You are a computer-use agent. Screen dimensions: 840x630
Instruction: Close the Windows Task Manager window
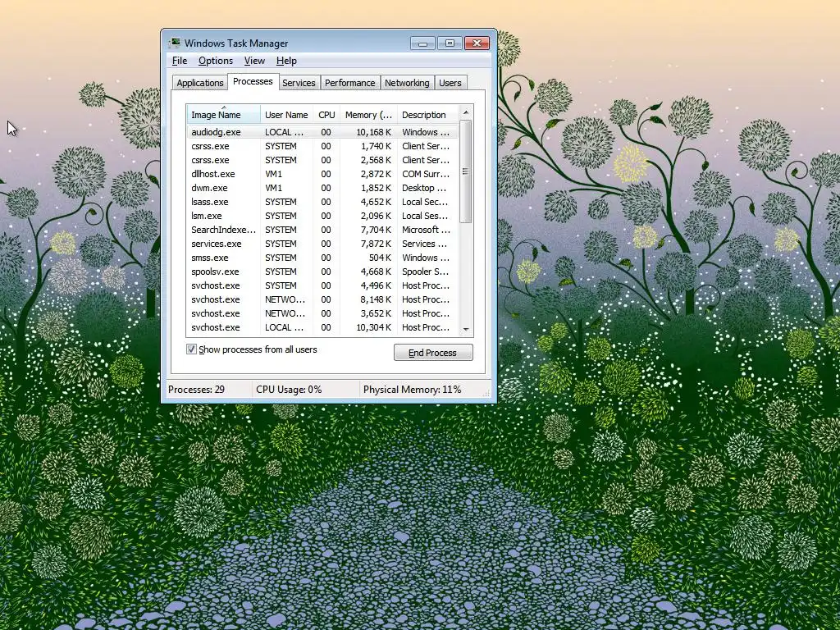[x=477, y=43]
